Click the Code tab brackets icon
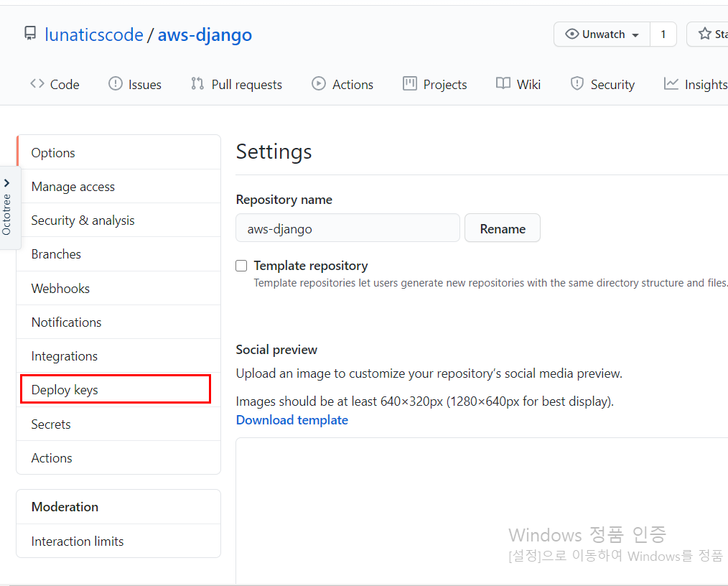 [37, 83]
